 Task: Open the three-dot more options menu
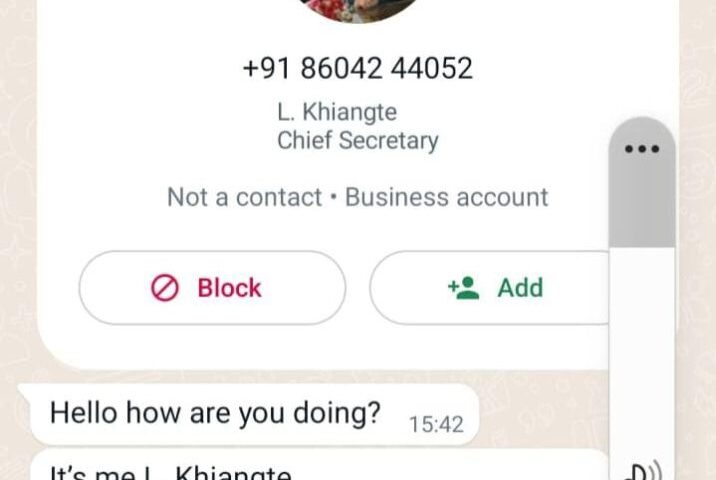click(x=642, y=149)
